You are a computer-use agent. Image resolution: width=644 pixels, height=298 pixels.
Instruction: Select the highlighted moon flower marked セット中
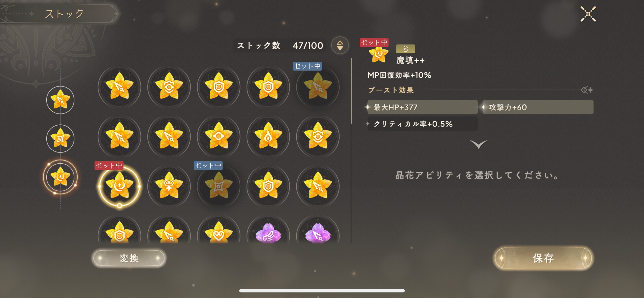pos(119,186)
